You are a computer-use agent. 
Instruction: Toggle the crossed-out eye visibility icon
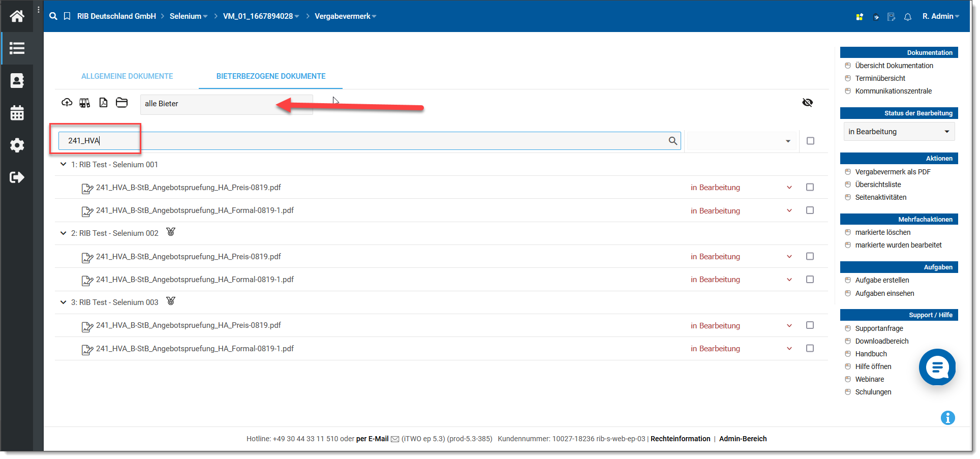pos(807,103)
